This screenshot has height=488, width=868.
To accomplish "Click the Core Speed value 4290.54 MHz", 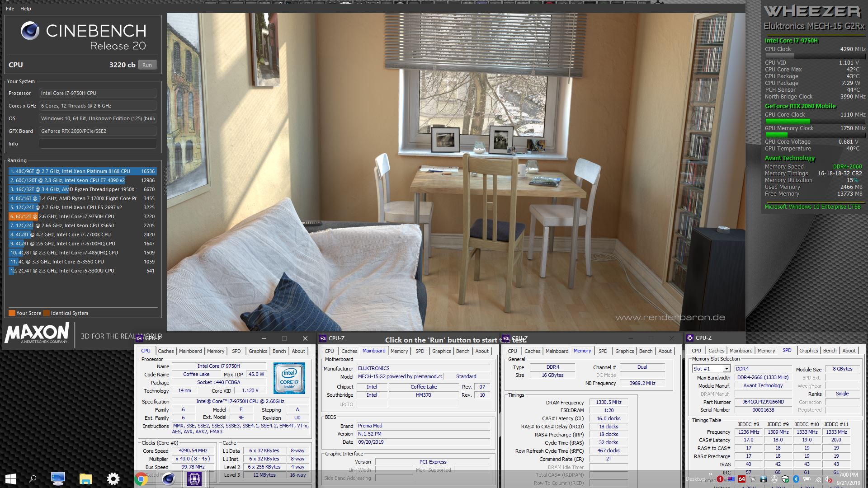I will pos(193,450).
